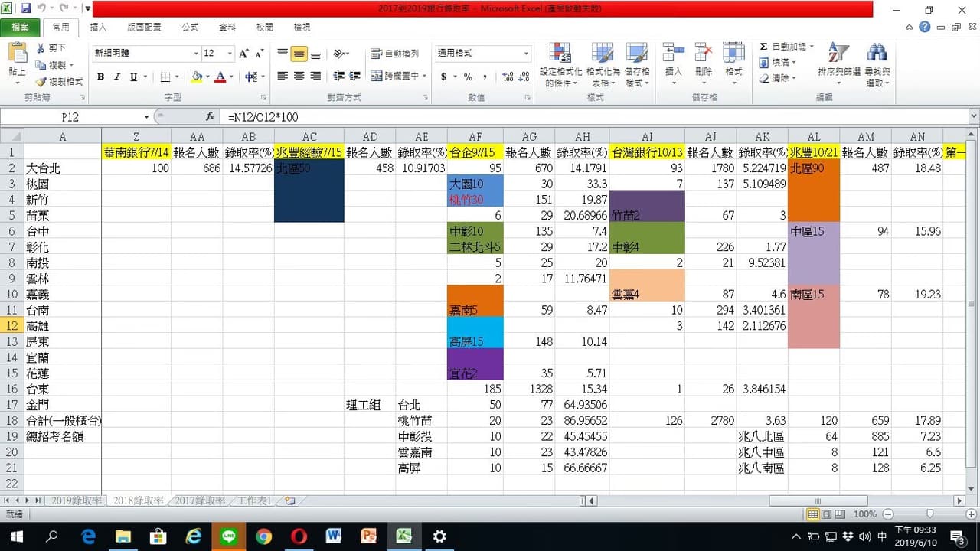The width and height of the screenshot is (980, 551).
Task: Click Insert cells (插入) button
Action: (674, 65)
